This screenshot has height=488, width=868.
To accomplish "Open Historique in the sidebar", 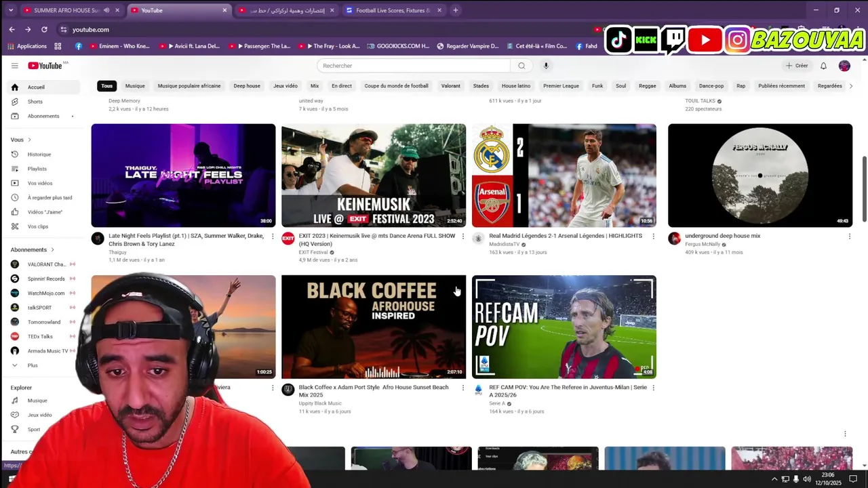I will tap(41, 155).
